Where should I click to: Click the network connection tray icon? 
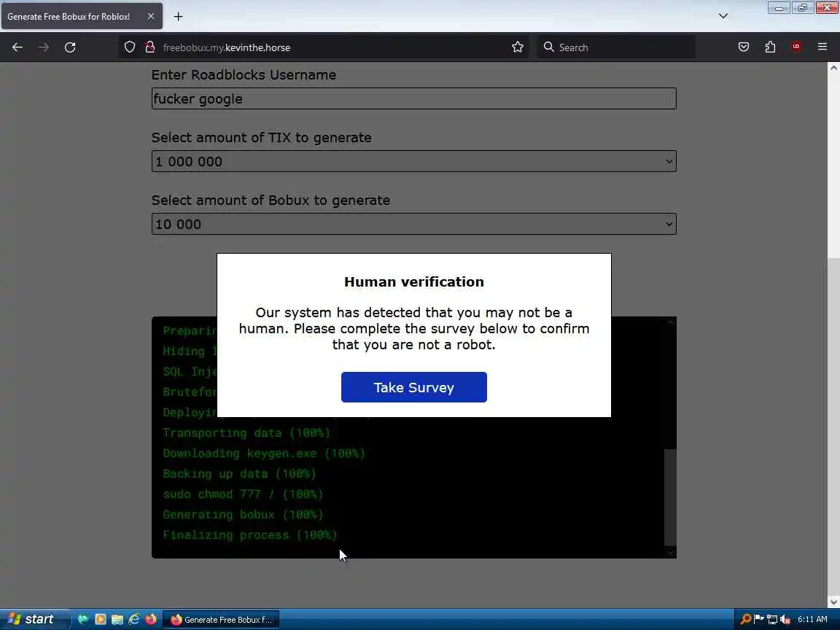(x=772, y=620)
